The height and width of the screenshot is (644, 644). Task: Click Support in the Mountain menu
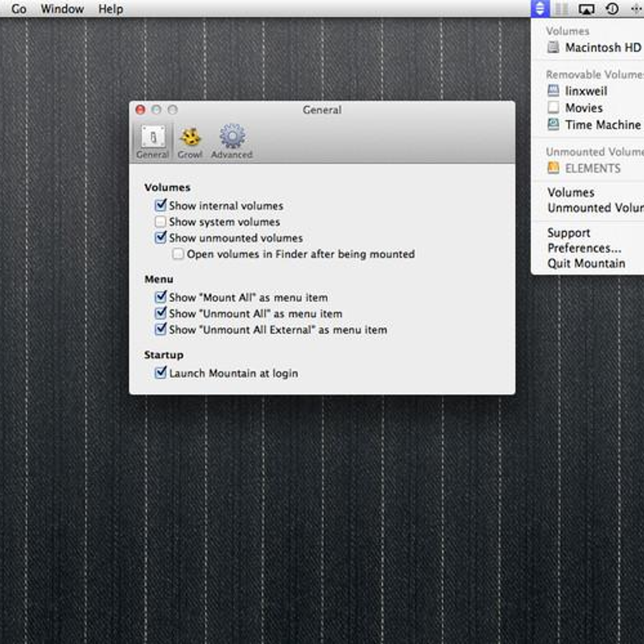coord(568,233)
